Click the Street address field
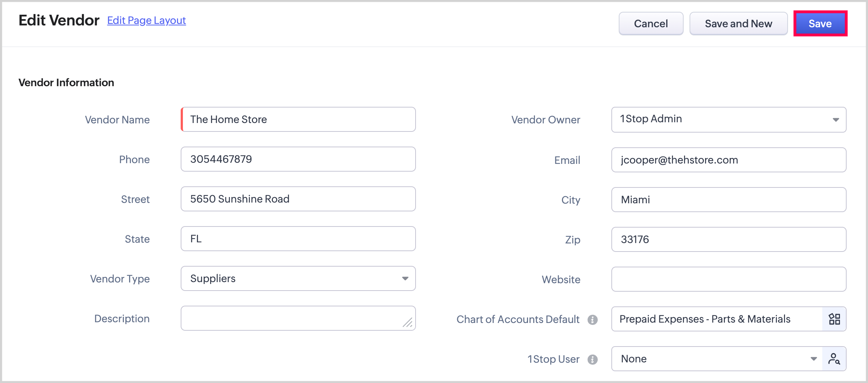Viewport: 868px width, 383px height. (x=298, y=199)
